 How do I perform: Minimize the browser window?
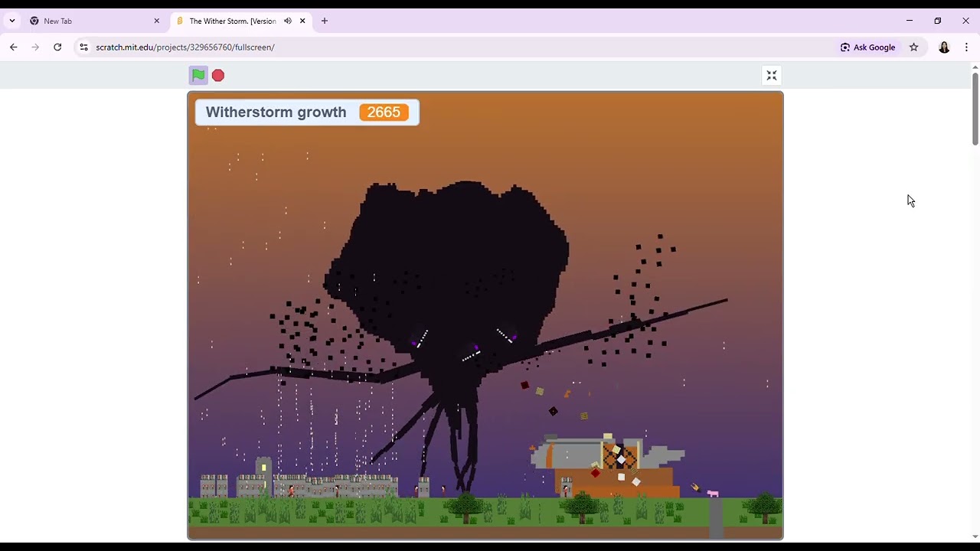point(910,21)
